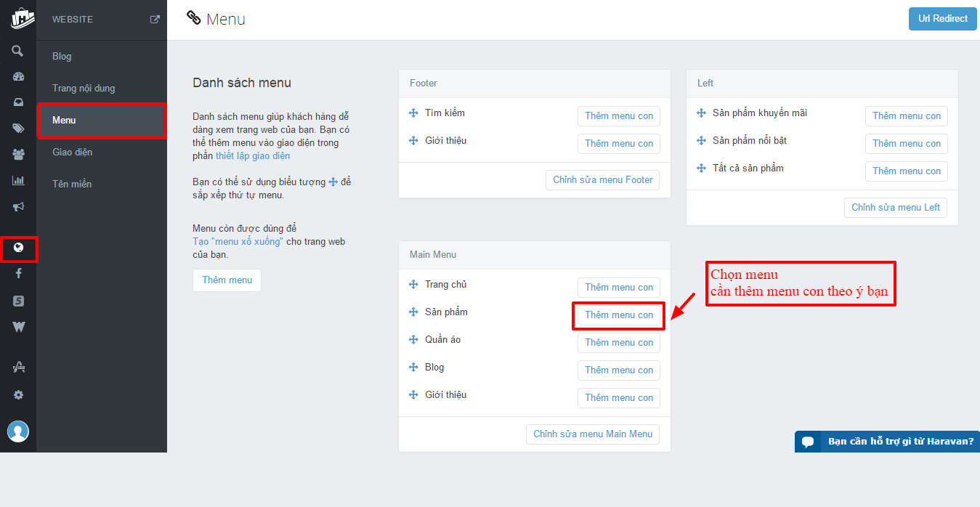The height and width of the screenshot is (507, 980).
Task: Click Chỉnh sửa menu Main Menu
Action: (593, 434)
